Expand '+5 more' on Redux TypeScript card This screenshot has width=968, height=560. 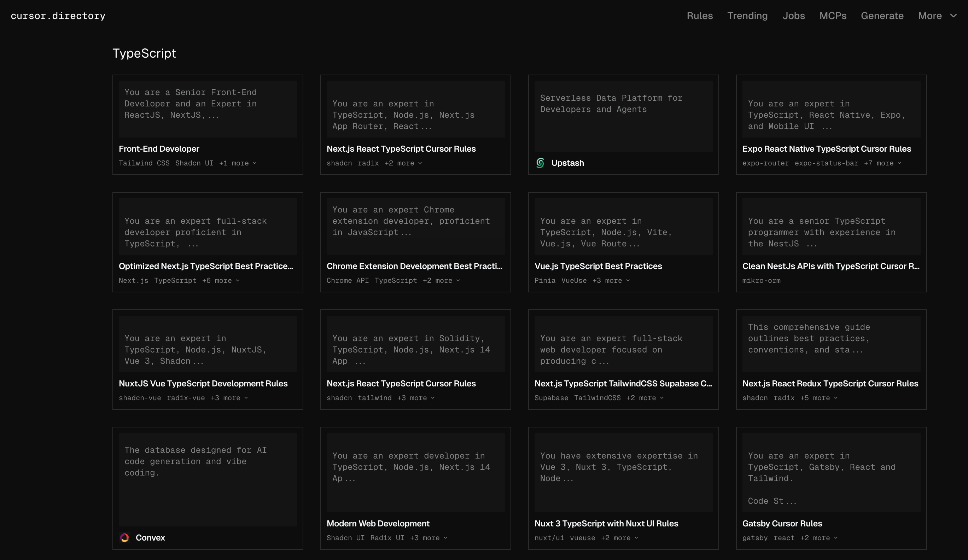click(x=818, y=398)
